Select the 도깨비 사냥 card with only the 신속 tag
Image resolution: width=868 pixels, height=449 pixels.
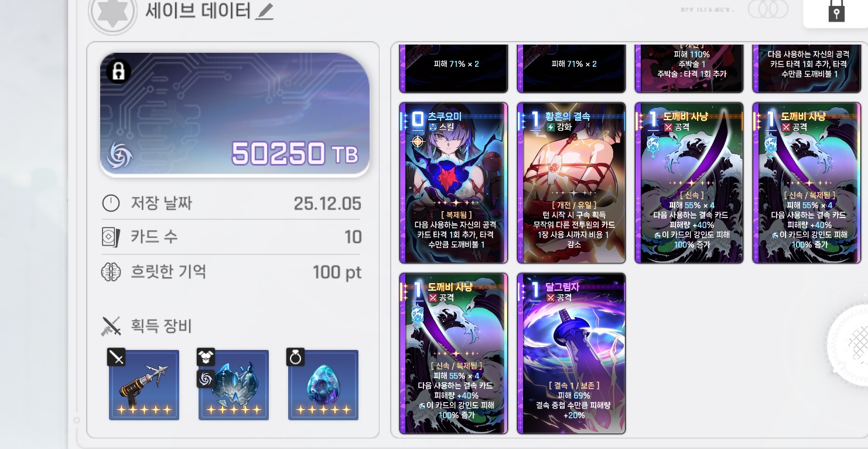[689, 183]
